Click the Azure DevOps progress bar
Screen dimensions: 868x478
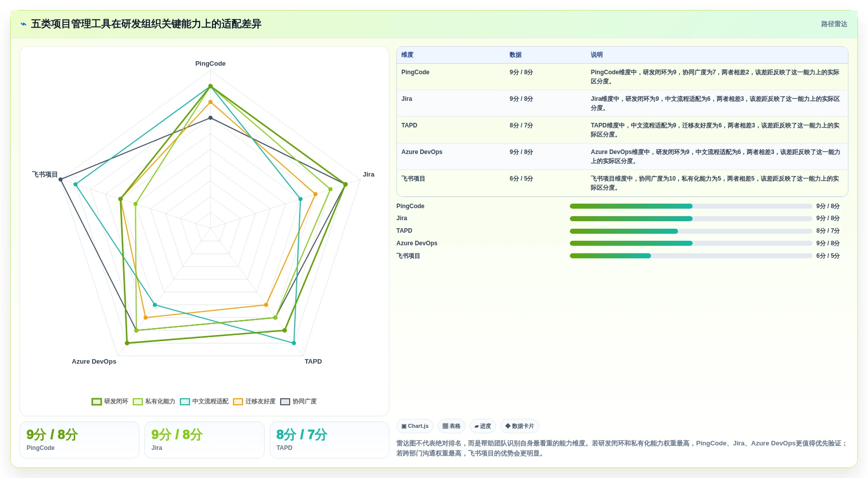coord(691,243)
